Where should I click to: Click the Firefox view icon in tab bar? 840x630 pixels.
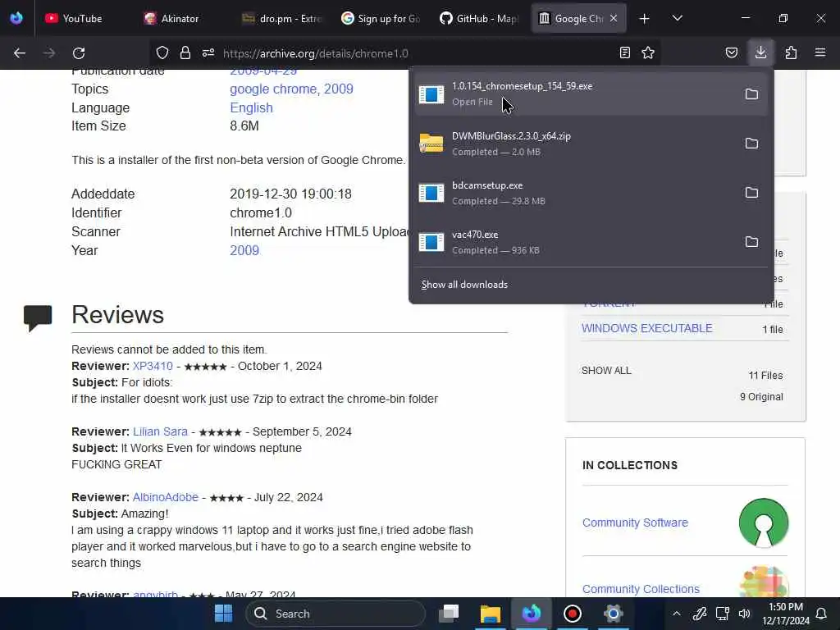tap(16, 18)
